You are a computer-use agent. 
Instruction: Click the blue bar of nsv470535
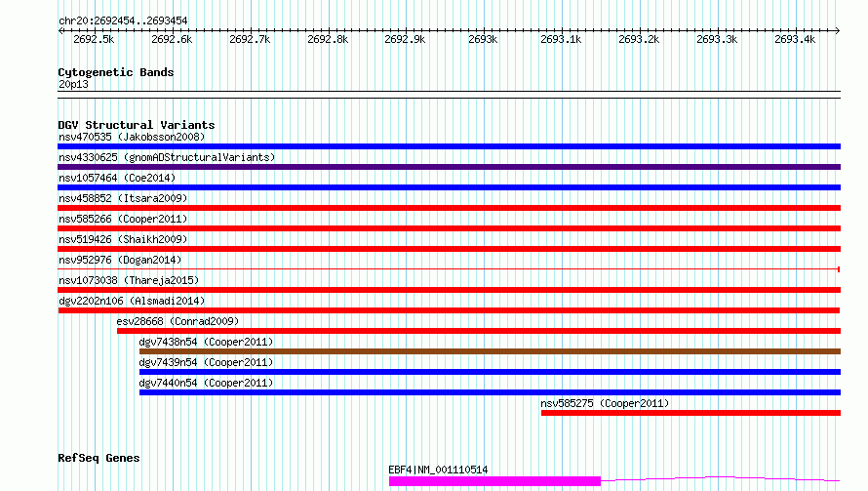pos(449,146)
